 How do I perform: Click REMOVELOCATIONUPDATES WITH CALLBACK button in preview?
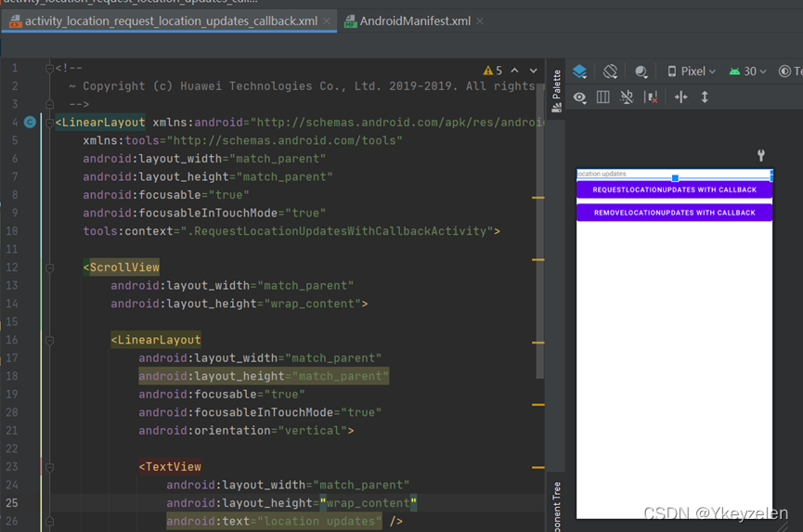click(x=675, y=213)
